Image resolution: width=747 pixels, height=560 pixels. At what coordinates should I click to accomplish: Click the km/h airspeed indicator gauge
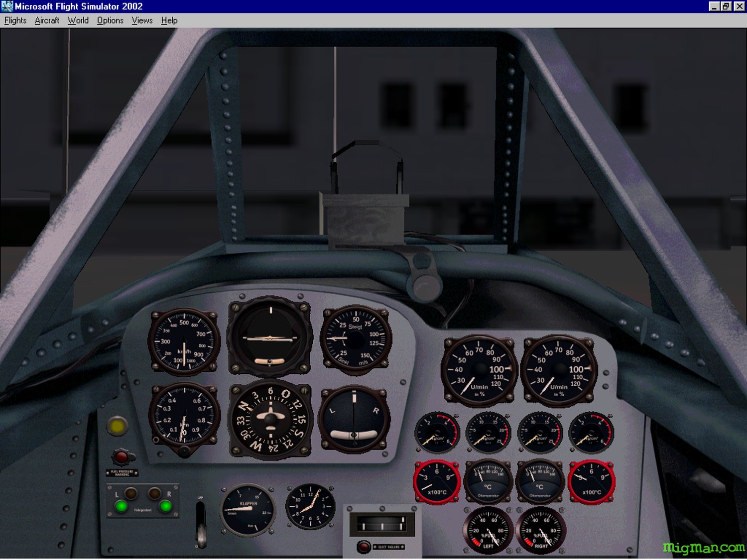click(184, 342)
